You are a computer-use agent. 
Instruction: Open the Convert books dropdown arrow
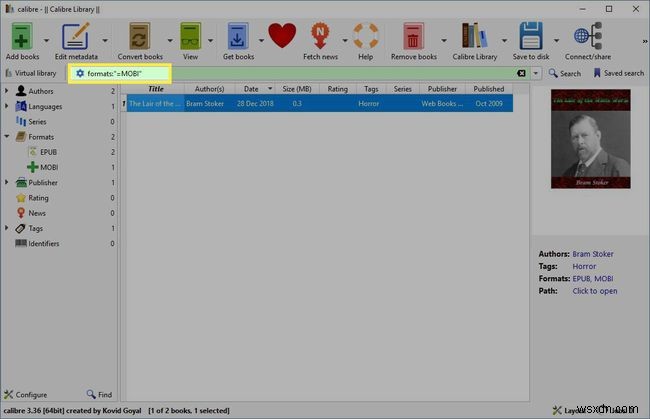pyautogui.click(x=170, y=41)
